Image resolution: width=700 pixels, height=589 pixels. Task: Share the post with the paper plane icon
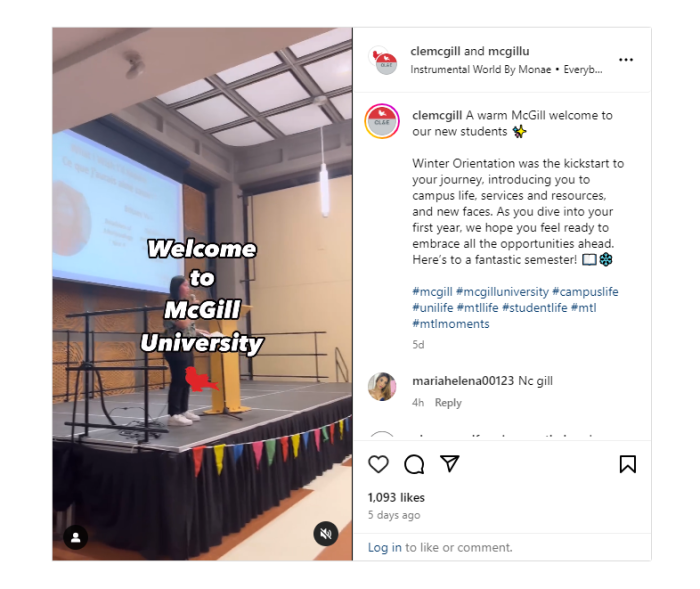[450, 464]
